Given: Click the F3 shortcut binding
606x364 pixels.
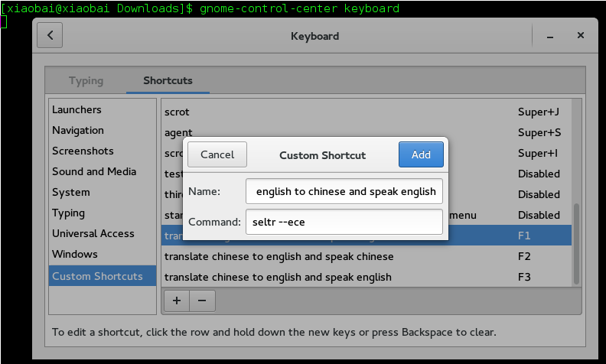Looking at the screenshot, I should point(524,277).
